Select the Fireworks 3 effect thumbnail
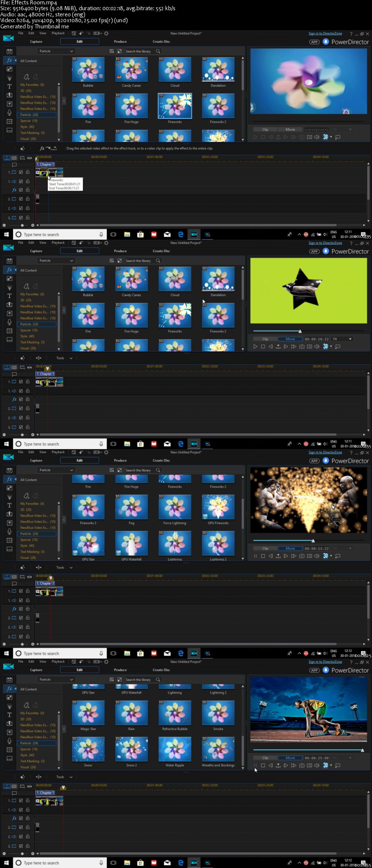372x868 pixels. [88, 507]
